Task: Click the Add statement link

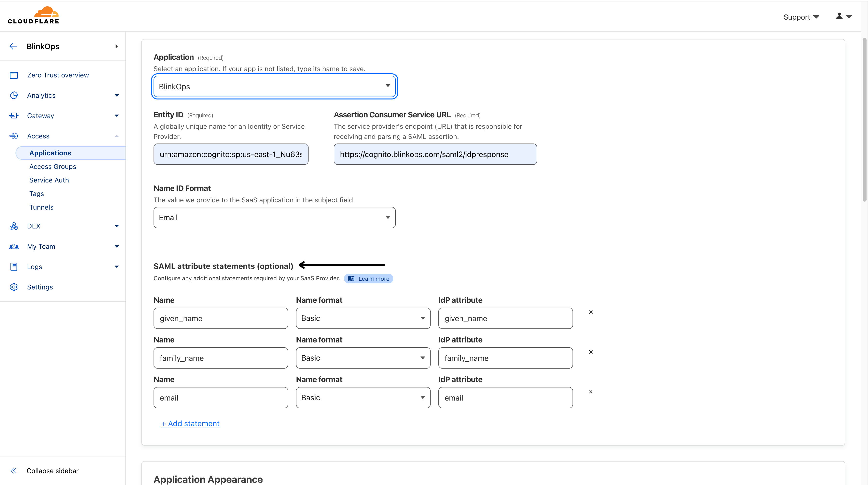Action: (x=190, y=423)
